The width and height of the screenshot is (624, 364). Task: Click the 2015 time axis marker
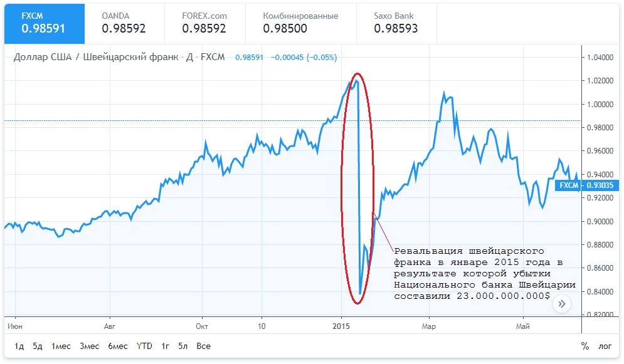341,326
